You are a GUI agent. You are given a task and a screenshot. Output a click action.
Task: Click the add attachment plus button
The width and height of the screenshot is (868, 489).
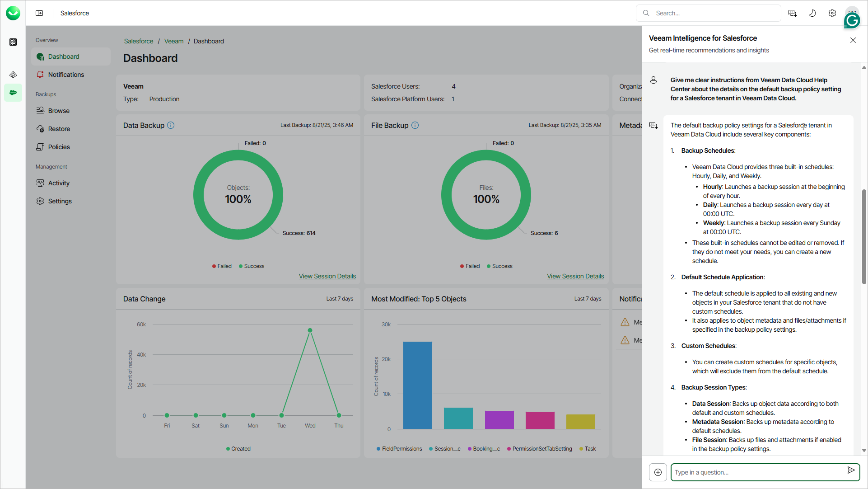coord(658,472)
